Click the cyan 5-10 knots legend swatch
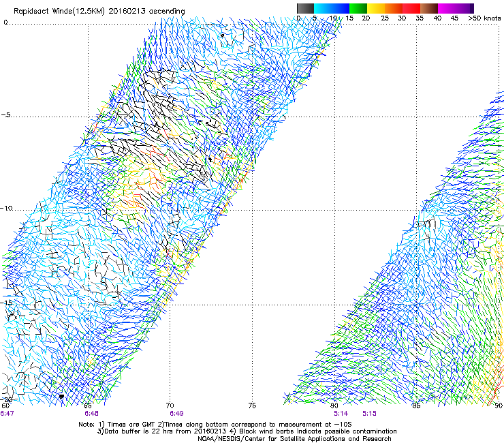 [x=323, y=8]
